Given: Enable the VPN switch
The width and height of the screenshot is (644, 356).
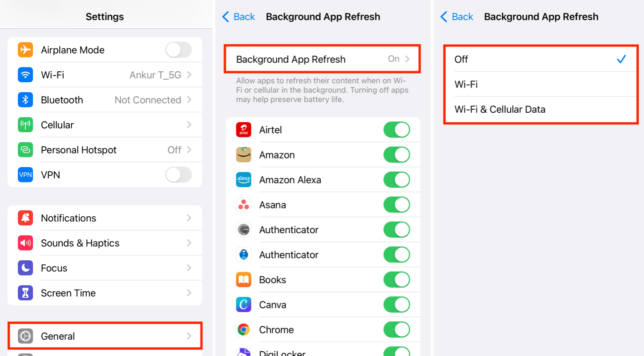Looking at the screenshot, I should 179,175.
